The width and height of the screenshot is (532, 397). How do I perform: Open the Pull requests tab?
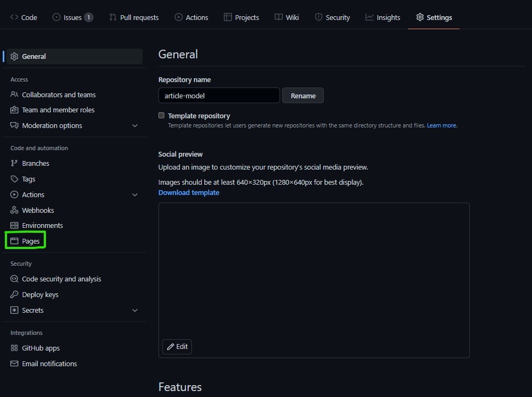[x=134, y=17]
